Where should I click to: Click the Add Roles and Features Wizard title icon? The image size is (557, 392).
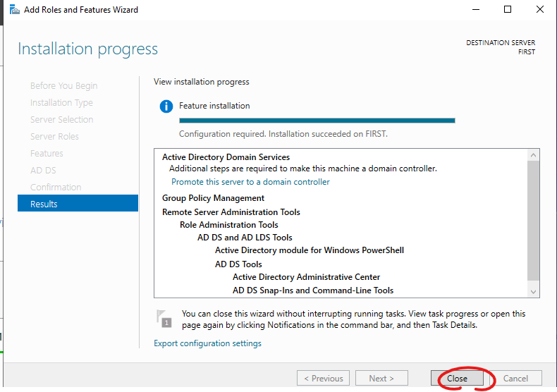15,10
